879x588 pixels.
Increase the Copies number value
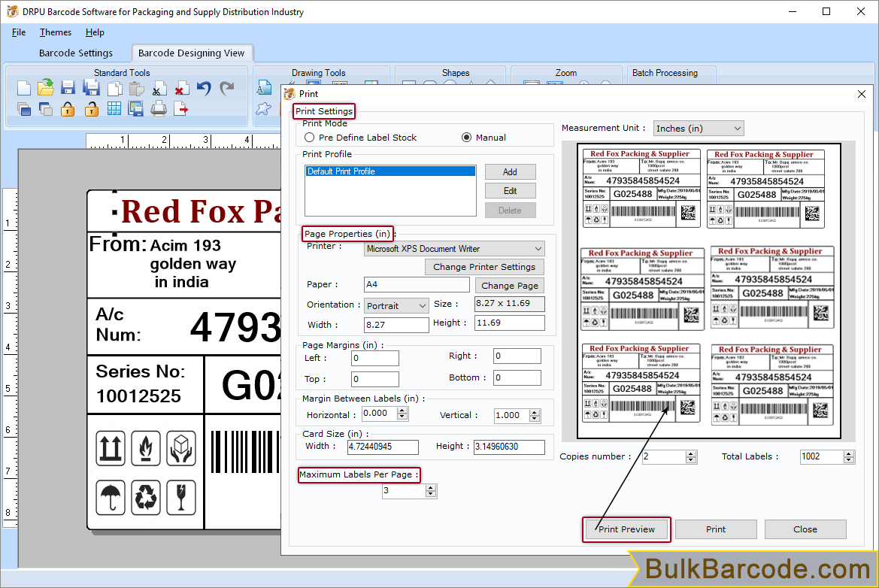[x=691, y=454]
